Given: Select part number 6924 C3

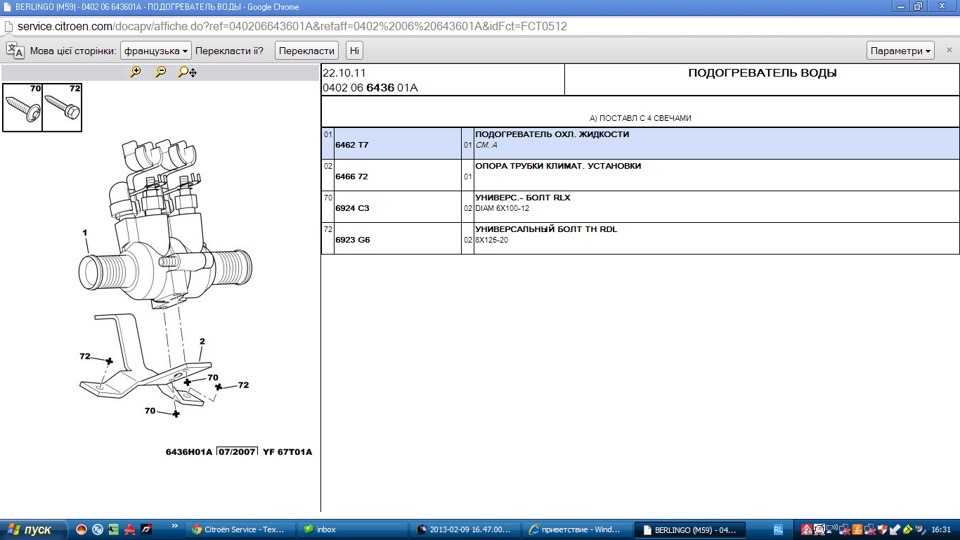Looking at the screenshot, I should click(352, 208).
